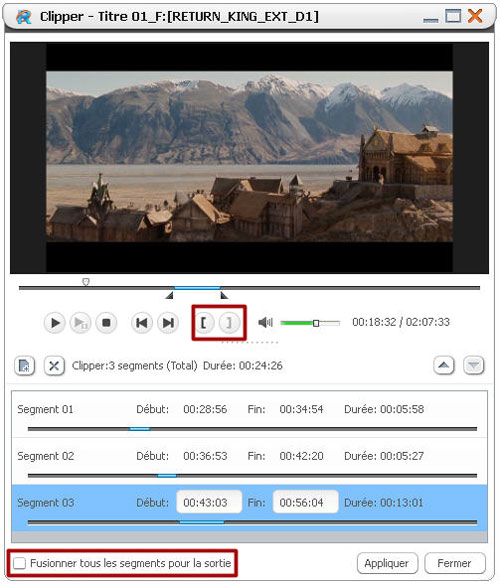The image size is (500, 584).
Task: Close the Clipper window
Action: pos(475,16)
